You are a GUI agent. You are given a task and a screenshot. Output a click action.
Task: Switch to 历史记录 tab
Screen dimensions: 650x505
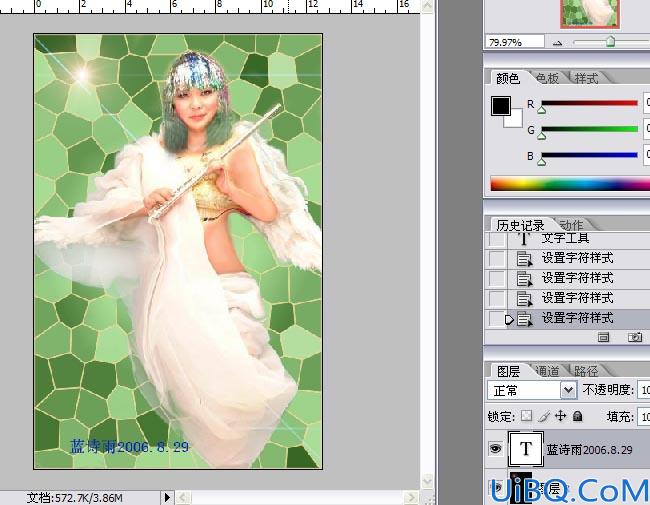[x=520, y=225]
